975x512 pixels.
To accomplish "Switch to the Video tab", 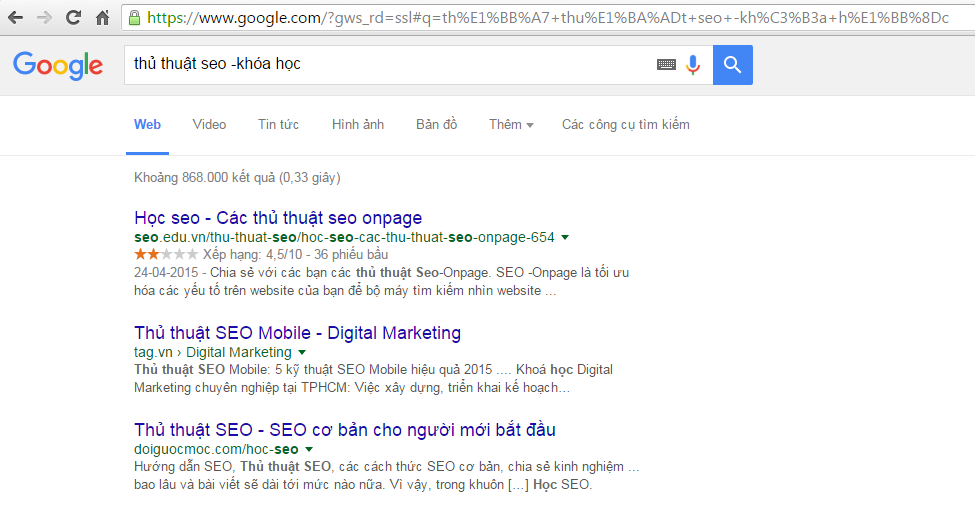I will pyautogui.click(x=210, y=124).
